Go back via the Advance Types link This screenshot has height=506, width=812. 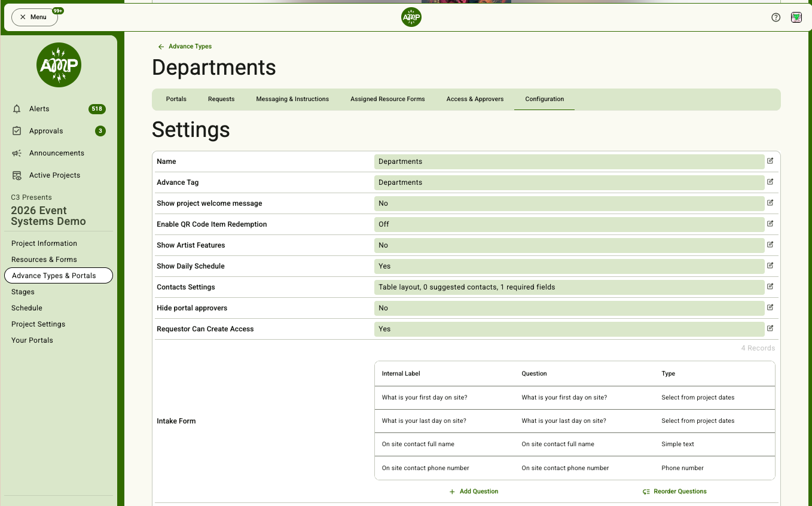[x=190, y=46]
